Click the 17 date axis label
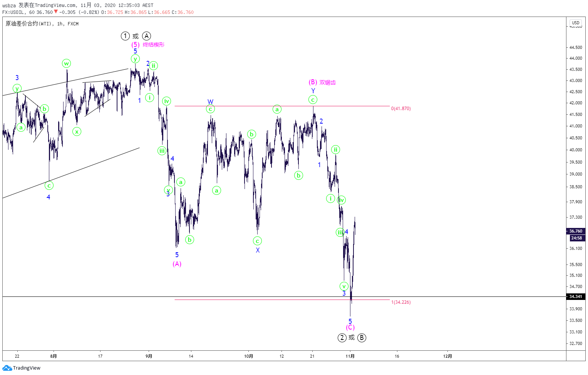Image resolution: width=588 pixels, height=375 pixels. pyautogui.click(x=100, y=356)
